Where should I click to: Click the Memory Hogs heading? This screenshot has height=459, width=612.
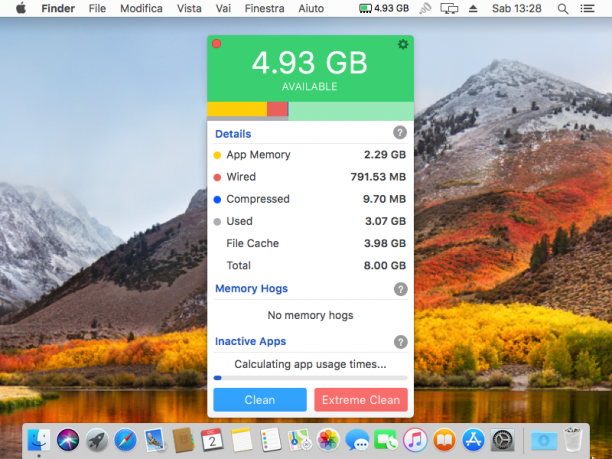(x=251, y=288)
